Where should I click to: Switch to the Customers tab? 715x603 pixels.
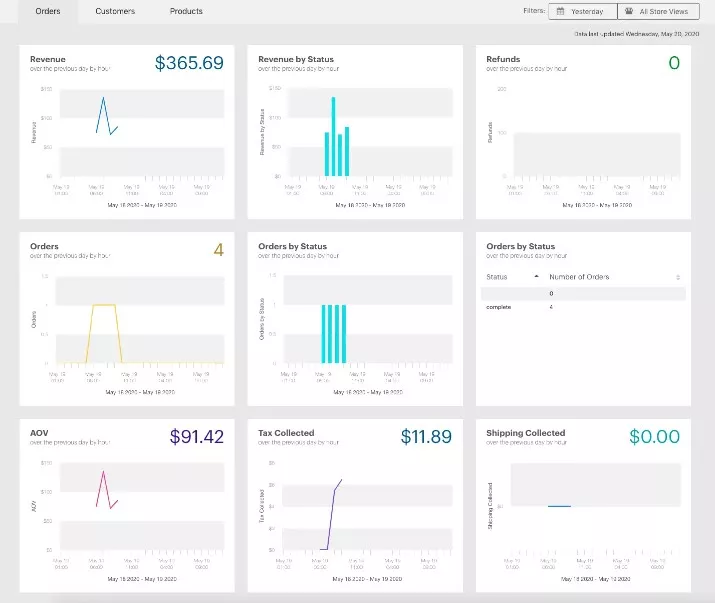(x=115, y=11)
